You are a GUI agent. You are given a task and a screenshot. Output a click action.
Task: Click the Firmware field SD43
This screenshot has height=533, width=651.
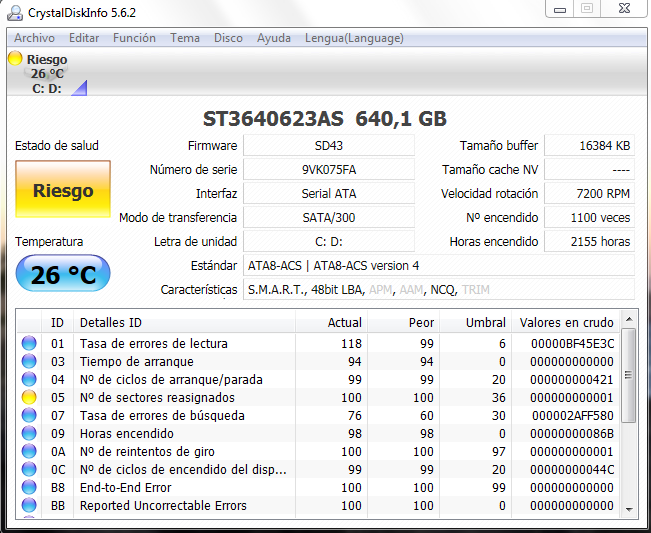(x=329, y=146)
